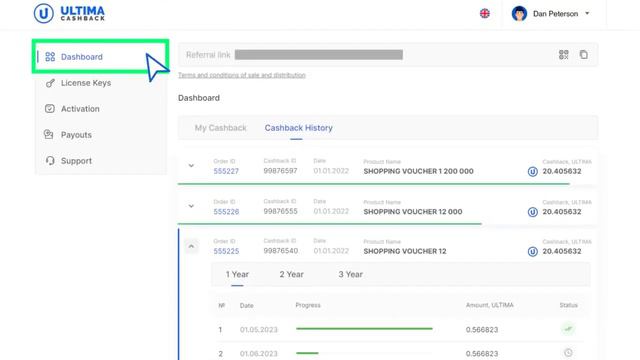Click the amount 0.566823 in row 1
The height and width of the screenshot is (360, 640).
482,329
